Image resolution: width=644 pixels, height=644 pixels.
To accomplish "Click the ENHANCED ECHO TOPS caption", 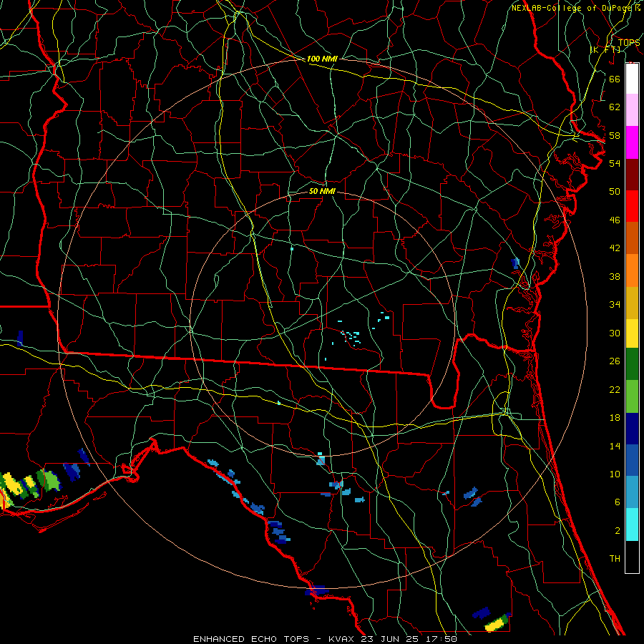I will (x=251, y=639).
